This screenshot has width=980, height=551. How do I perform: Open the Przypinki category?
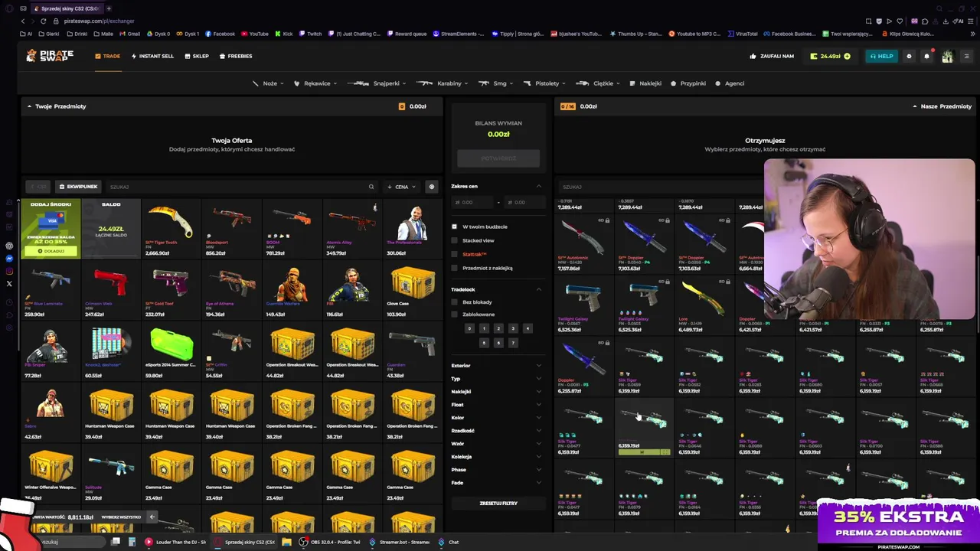pos(688,83)
